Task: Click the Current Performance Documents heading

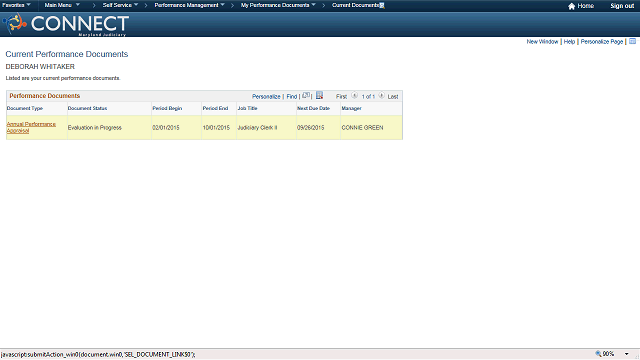Action: click(67, 54)
